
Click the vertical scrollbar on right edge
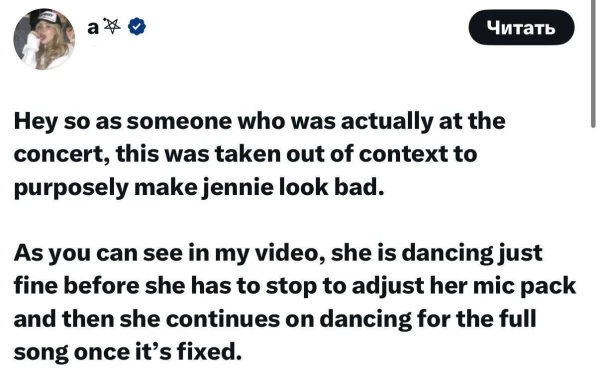pyautogui.click(x=593, y=64)
